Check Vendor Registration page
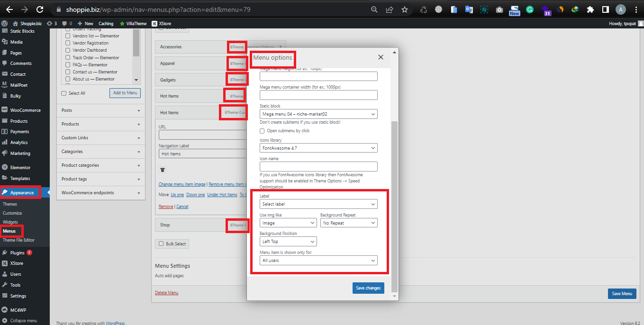644x325 pixels. point(68,43)
